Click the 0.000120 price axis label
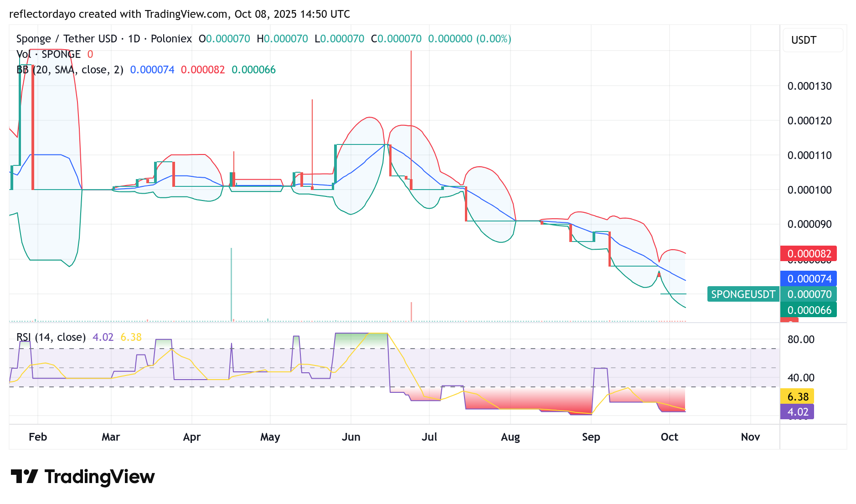The image size is (856, 504). 810,121
